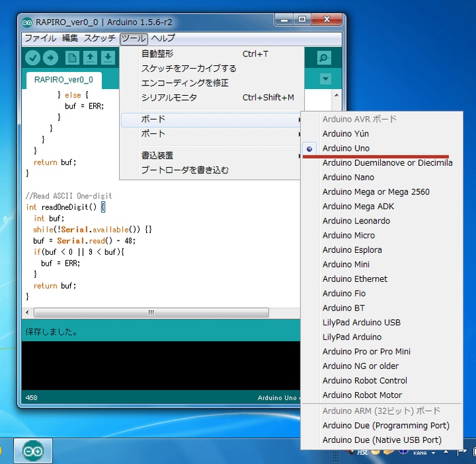The image size is (476, 464).
Task: Click the black console output area
Action: tap(160, 365)
